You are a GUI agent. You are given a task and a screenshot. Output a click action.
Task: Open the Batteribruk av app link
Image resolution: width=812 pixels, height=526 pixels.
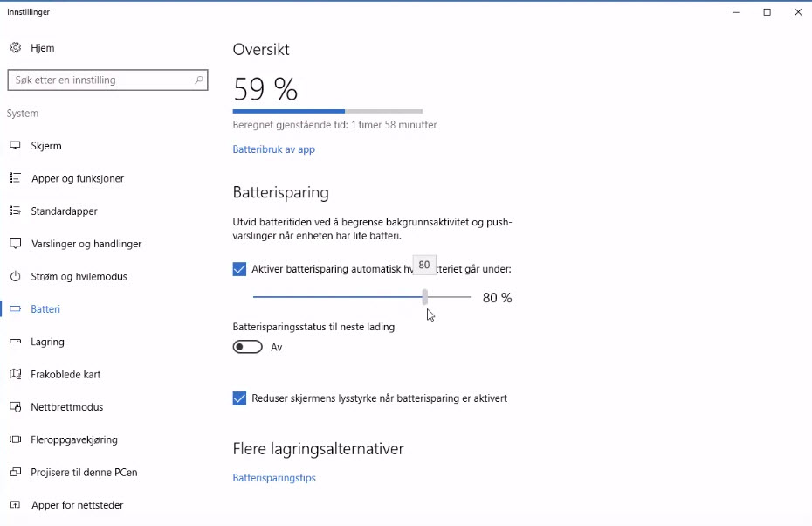click(273, 149)
